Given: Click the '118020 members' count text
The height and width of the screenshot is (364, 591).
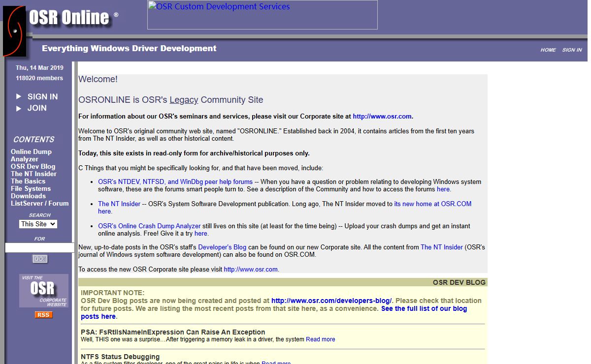Looking at the screenshot, I should coord(39,78).
